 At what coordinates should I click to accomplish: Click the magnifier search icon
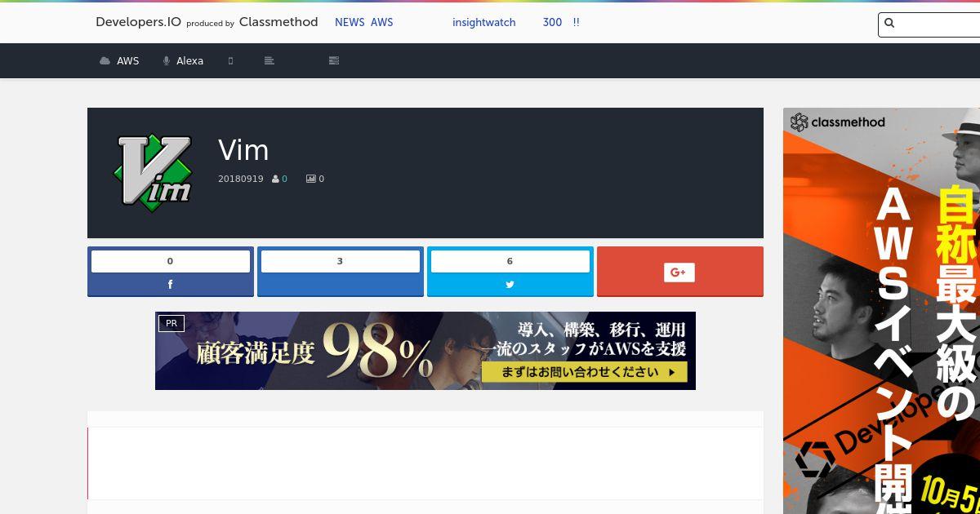coord(889,24)
